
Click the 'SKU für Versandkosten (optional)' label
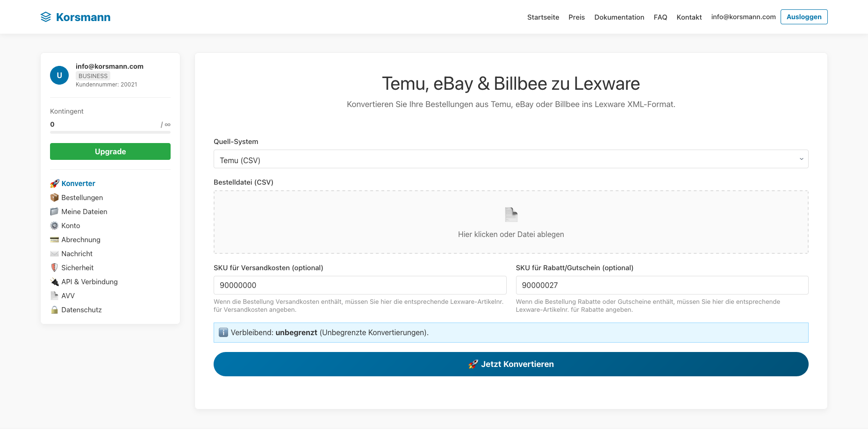(268, 268)
